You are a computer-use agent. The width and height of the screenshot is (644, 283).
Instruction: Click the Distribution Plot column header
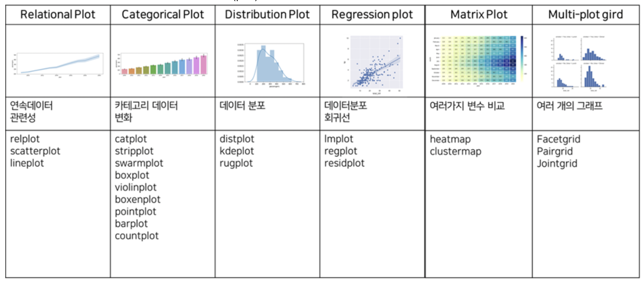point(267,15)
